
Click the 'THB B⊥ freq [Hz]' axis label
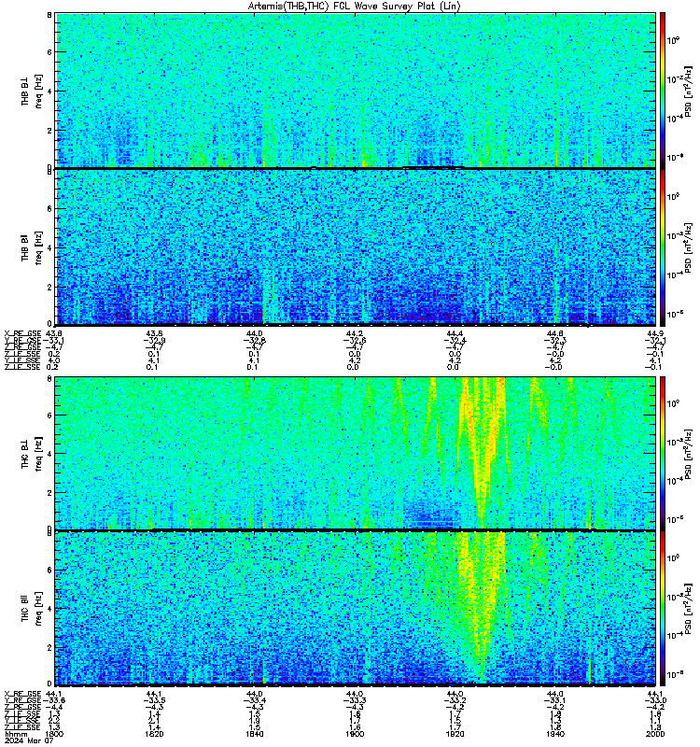tap(32, 91)
